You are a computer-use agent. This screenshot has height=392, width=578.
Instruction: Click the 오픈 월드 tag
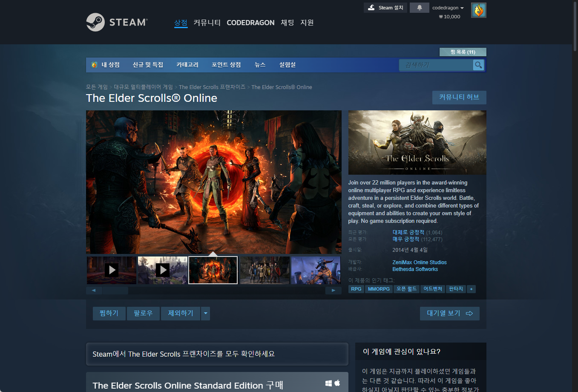(x=406, y=289)
